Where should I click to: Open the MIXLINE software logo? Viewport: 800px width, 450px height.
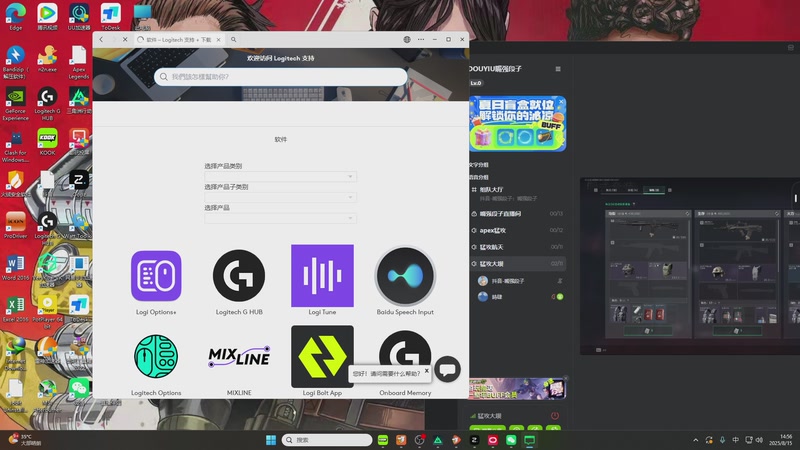(239, 357)
